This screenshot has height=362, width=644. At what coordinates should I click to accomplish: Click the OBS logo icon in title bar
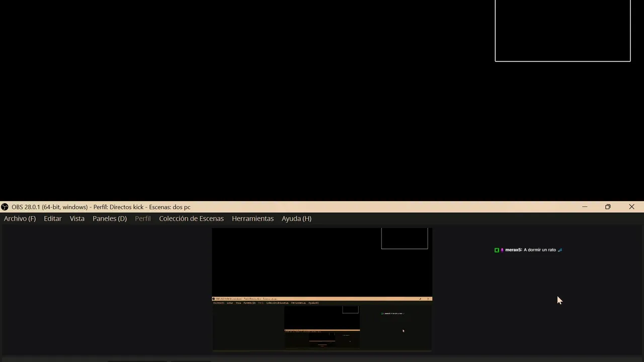coord(5,207)
